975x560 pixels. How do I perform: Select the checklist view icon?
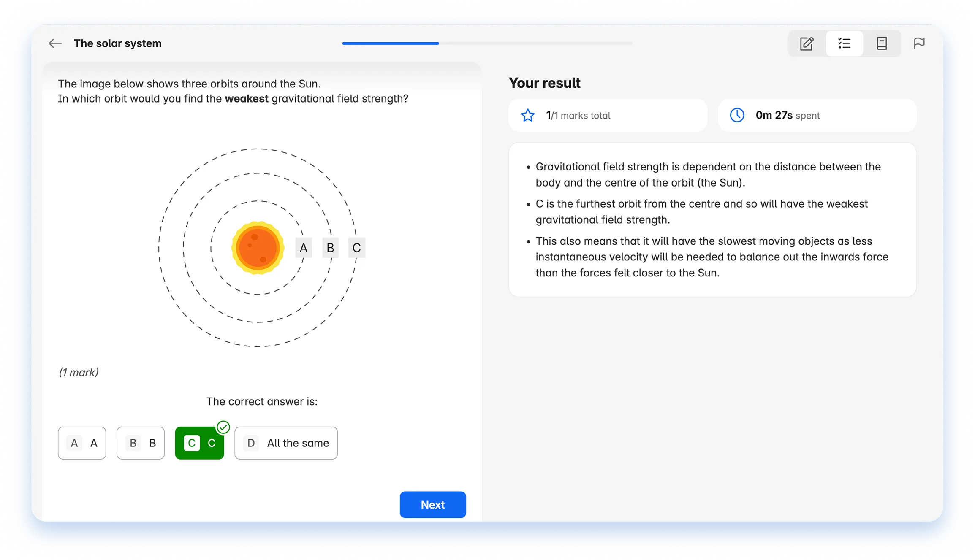tap(844, 43)
